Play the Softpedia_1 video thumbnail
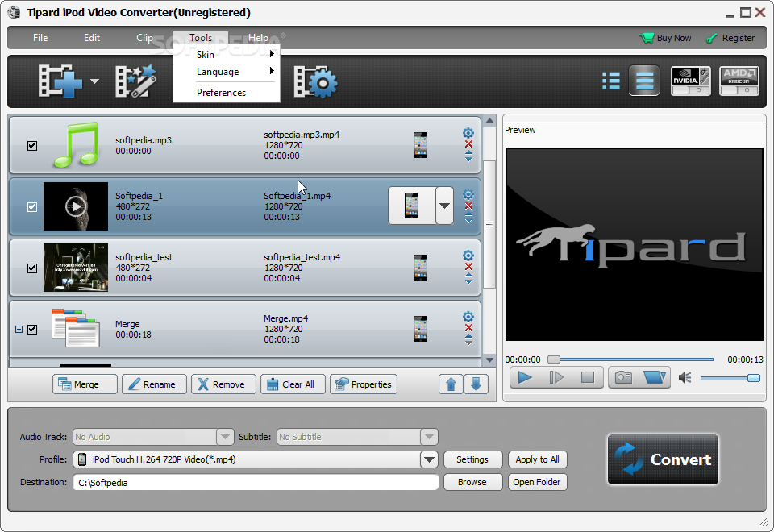 [76, 206]
